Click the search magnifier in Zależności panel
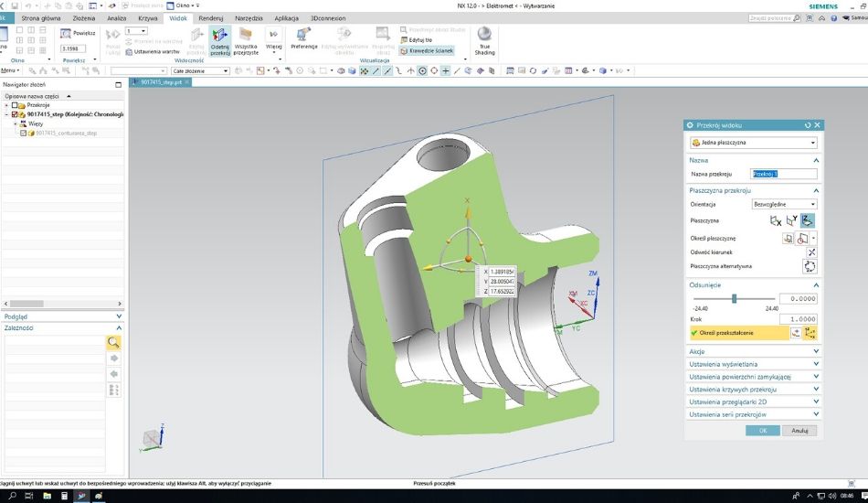This screenshot has width=868, height=503. 113,342
